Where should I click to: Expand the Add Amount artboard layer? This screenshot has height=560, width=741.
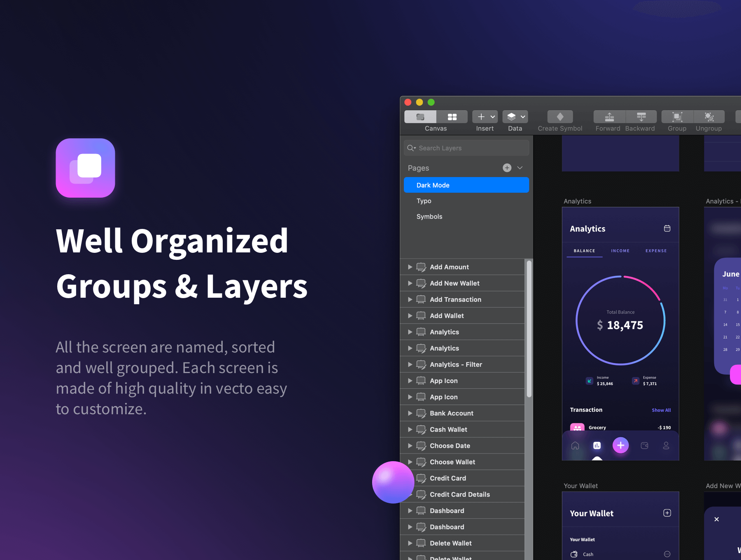pos(410,267)
